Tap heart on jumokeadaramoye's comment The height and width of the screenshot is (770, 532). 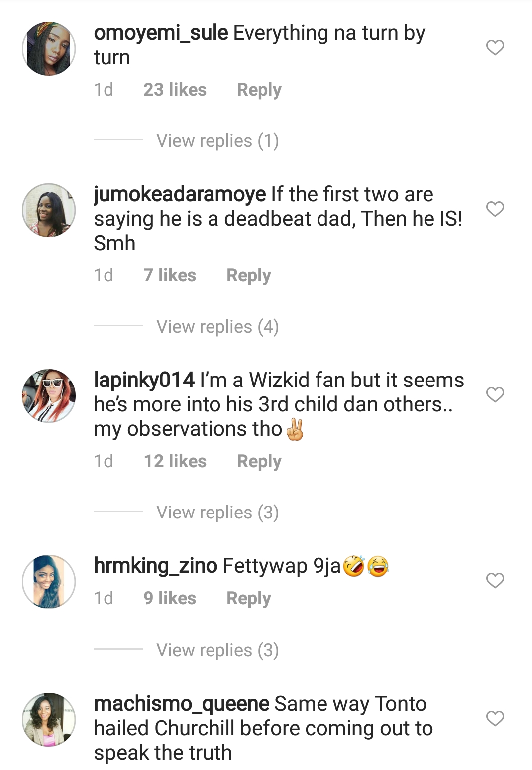point(495,209)
